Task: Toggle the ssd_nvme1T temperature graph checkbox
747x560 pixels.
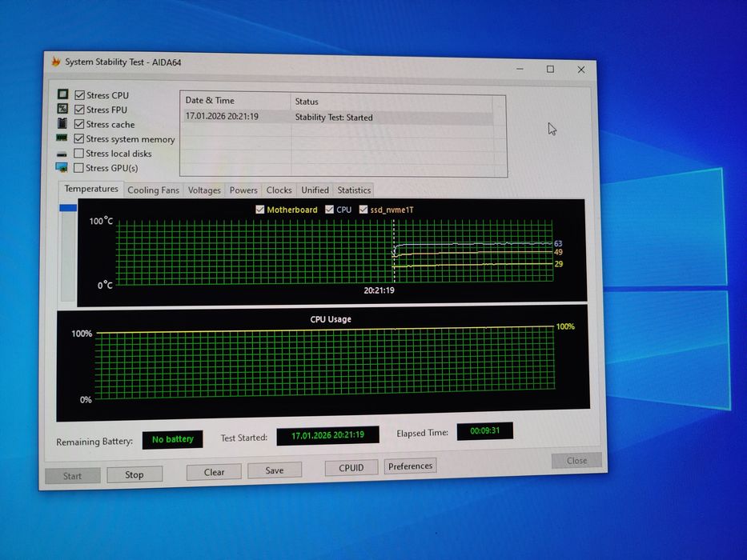Action: pos(363,210)
